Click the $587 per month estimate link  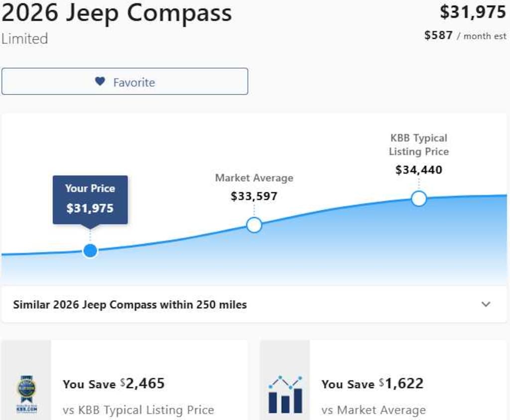465,35
